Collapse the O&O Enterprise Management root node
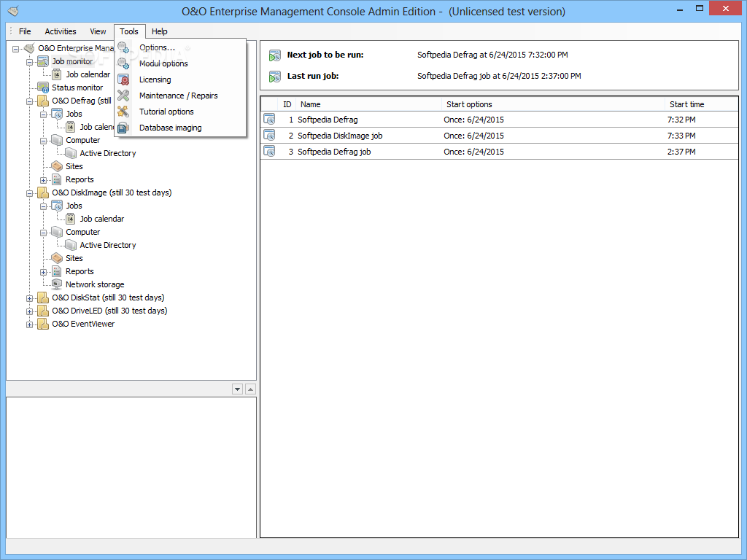The width and height of the screenshot is (747, 560). (x=16, y=49)
